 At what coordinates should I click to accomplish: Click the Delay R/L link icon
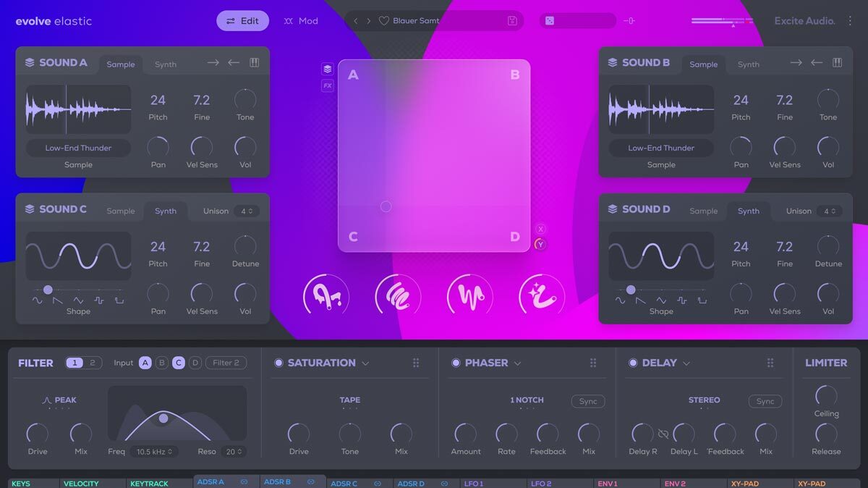coord(663,434)
